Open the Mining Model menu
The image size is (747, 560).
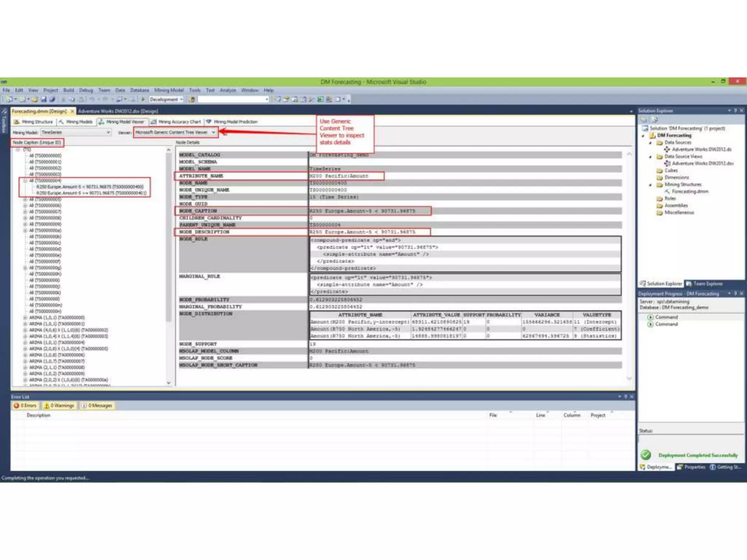[x=169, y=90]
